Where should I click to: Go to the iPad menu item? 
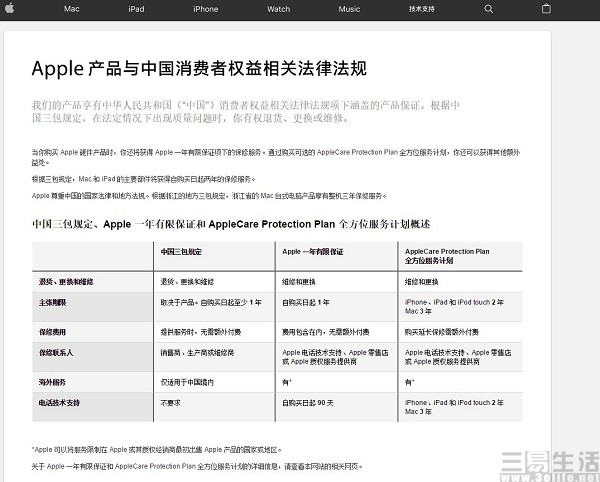pos(136,9)
